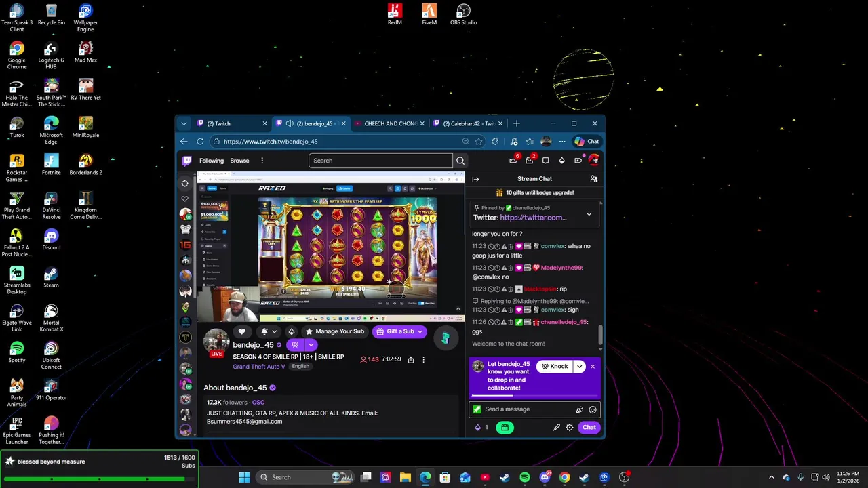Open Twitch notifications bell with badge 6
The height and width of the screenshot is (488, 868).
513,160
